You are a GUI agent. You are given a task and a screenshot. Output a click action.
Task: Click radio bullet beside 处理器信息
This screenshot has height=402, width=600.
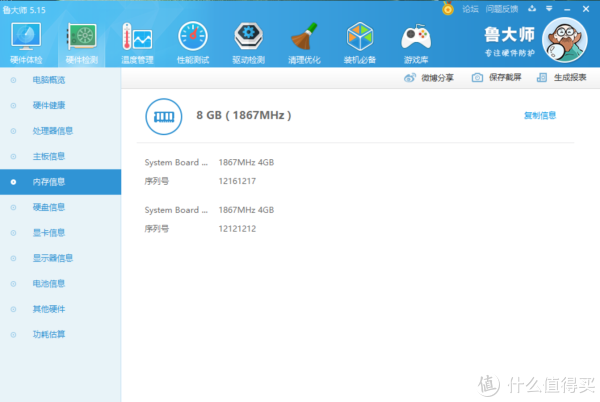(13, 131)
